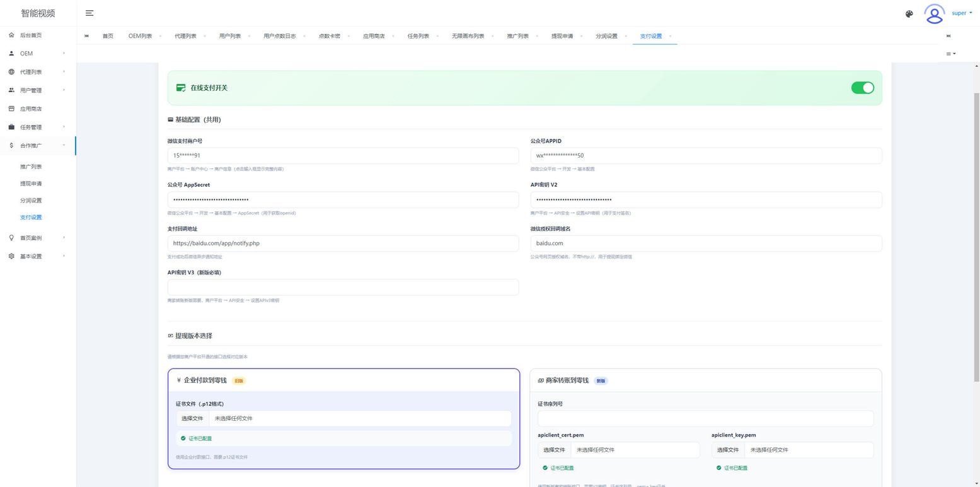980x487 pixels.
Task: Click the green check icon under .p12 certificate
Action: click(x=183, y=438)
